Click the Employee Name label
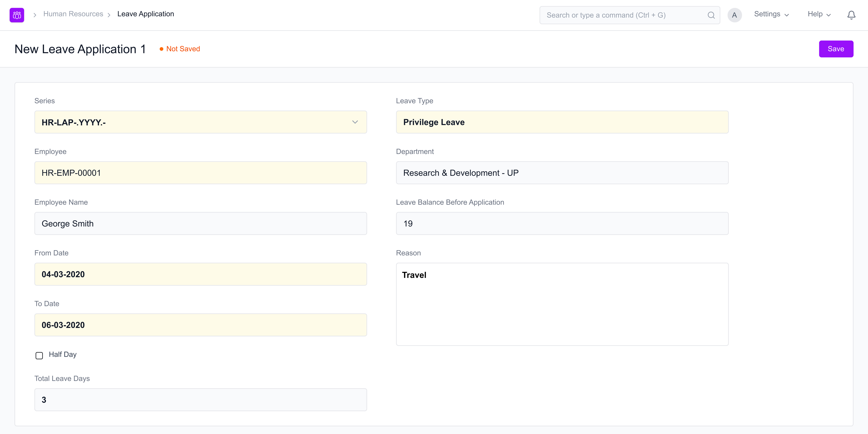Screen dimensions: 868x434 pos(61,202)
